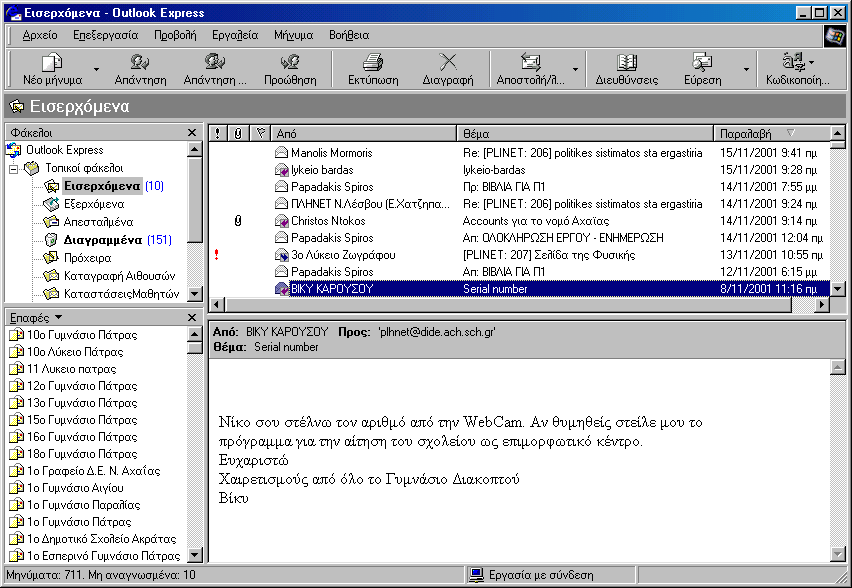Open the Επαφές dropdown menu

click(36, 317)
